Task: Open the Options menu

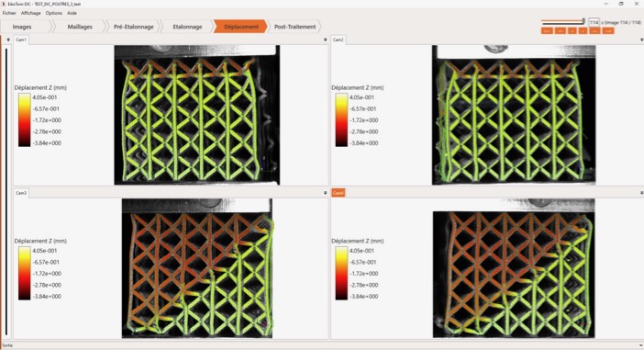Action: 54,13
